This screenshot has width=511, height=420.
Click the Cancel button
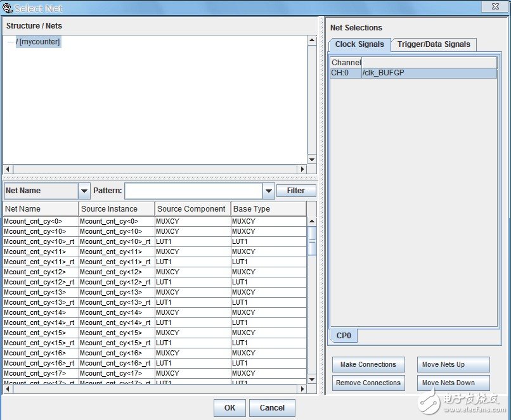pyautogui.click(x=272, y=408)
